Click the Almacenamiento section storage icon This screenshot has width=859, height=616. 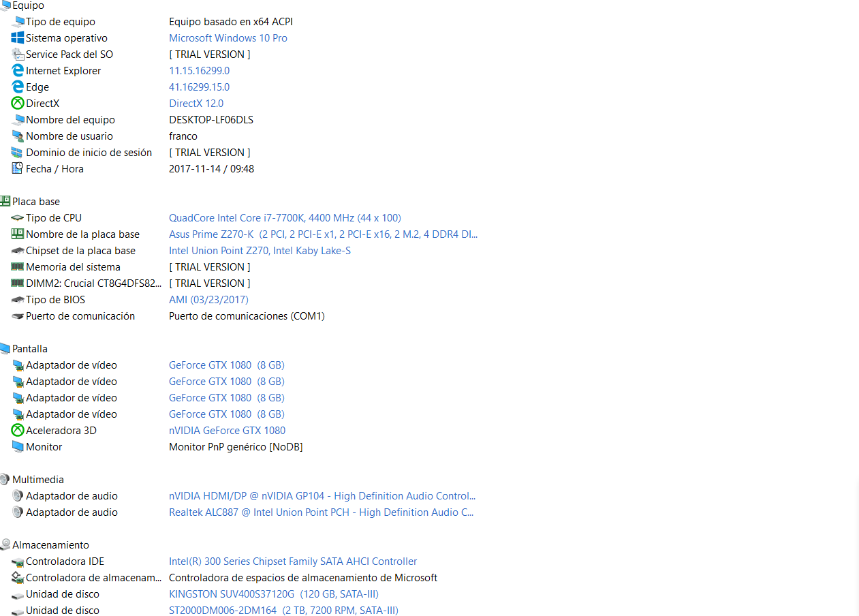coord(5,545)
